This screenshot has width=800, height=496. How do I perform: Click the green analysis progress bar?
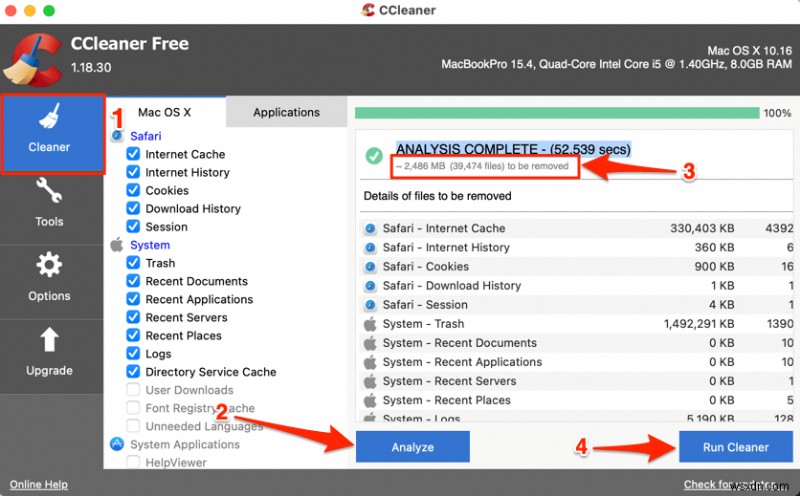click(x=557, y=113)
